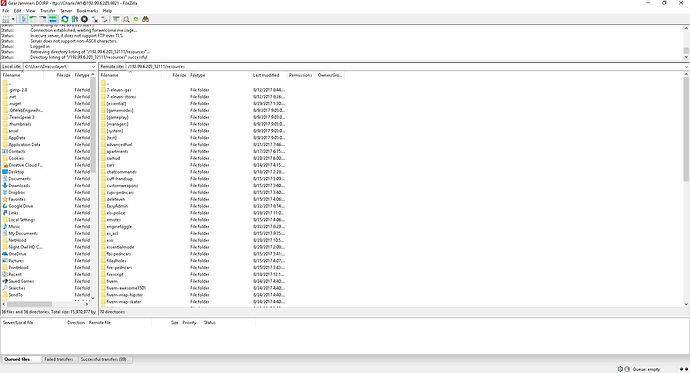Viewport: 690px width, 373px height.
Task: Sort remote list by Last modified column
Action: tap(266, 75)
